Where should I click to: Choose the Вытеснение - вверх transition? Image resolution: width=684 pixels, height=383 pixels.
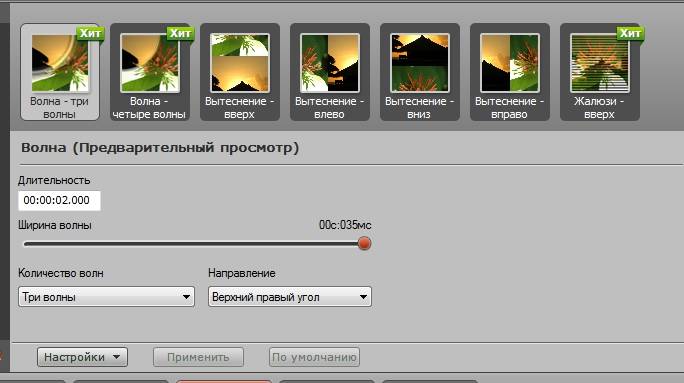239,72
